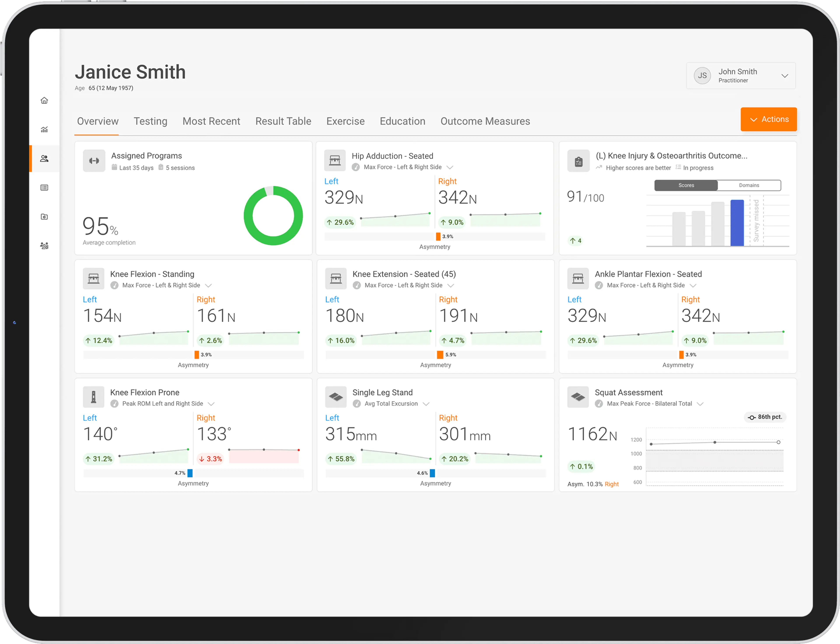The width and height of the screenshot is (840, 644).
Task: Click the Knee Injury survey clipboard icon
Action: click(x=578, y=161)
